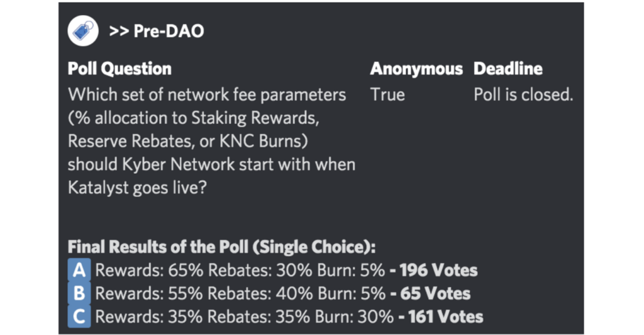Click the '196 Votes' result text
This screenshot has height=335, width=644.
tap(438, 270)
